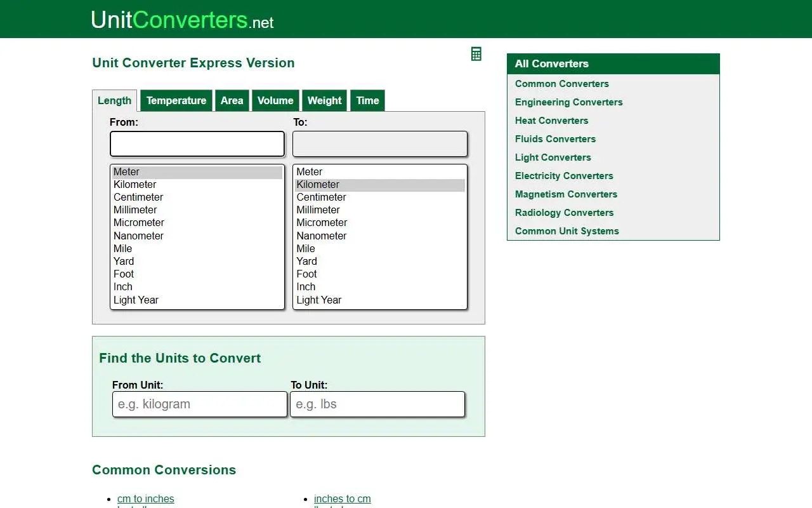Focus the To Unit search field
The height and width of the screenshot is (508, 812).
point(377,404)
